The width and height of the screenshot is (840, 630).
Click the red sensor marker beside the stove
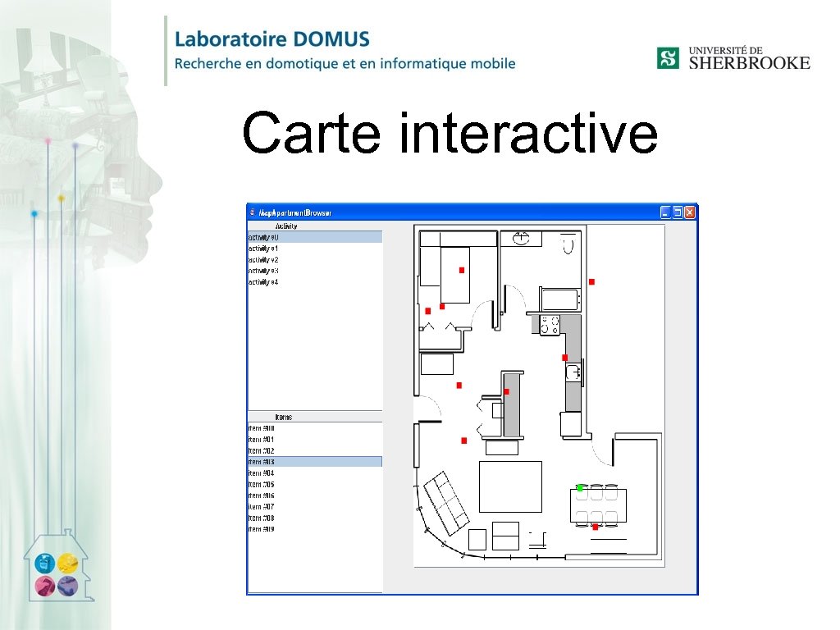(x=564, y=357)
